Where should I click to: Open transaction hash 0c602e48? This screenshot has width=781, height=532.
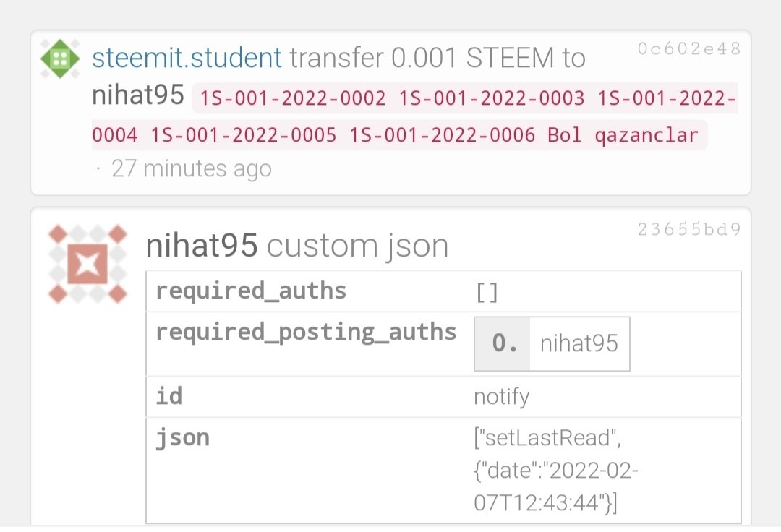tap(689, 48)
